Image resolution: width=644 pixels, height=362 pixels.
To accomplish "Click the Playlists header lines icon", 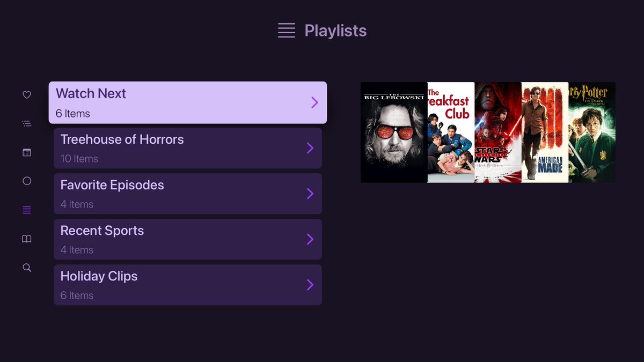I will 287,31.
